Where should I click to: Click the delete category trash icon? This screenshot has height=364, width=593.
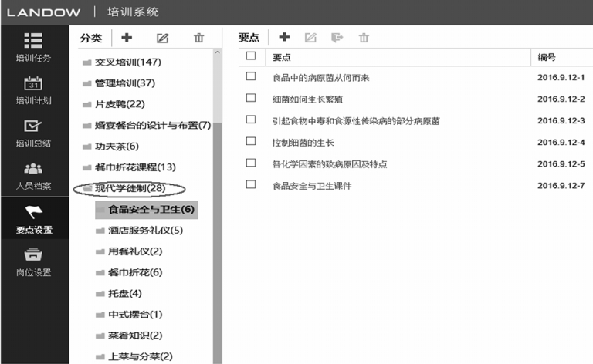coord(198,38)
